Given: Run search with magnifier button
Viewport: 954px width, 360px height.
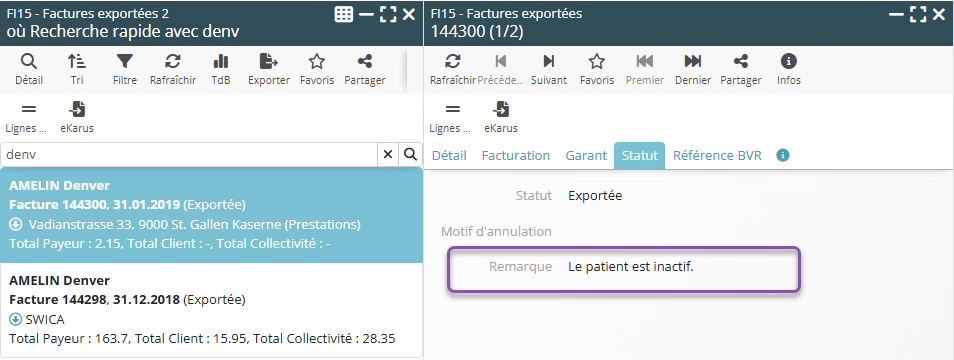Looking at the screenshot, I should click(411, 154).
